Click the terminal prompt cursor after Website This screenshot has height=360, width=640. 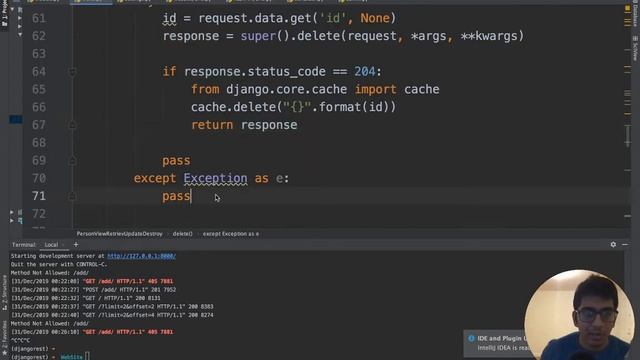(87, 357)
